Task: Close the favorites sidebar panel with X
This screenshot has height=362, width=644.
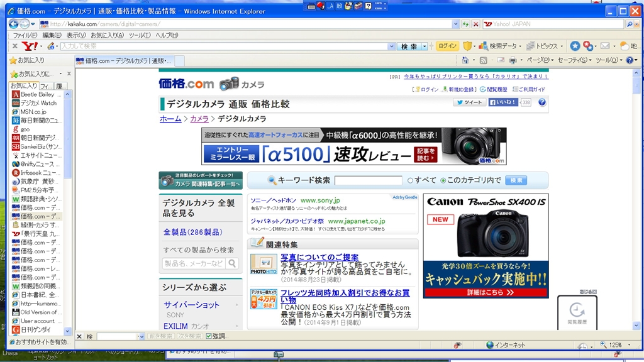Action: click(x=69, y=74)
